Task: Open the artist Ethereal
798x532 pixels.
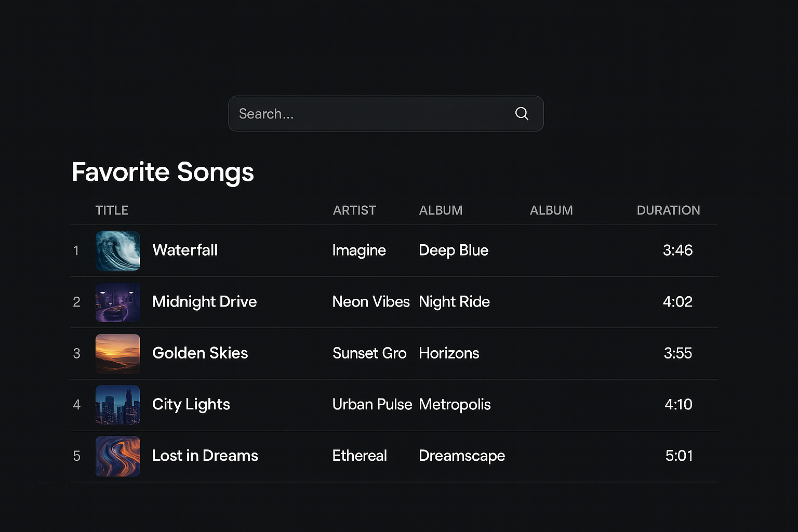Action: tap(360, 456)
